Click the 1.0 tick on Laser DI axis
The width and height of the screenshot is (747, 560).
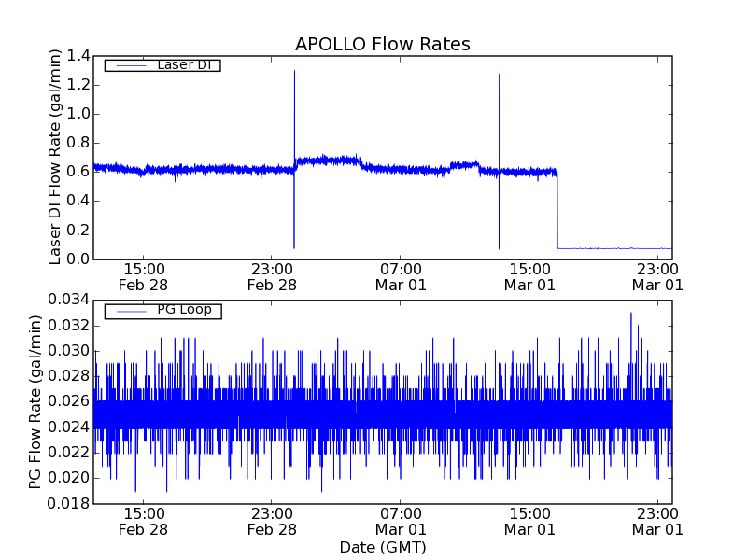coord(78,114)
